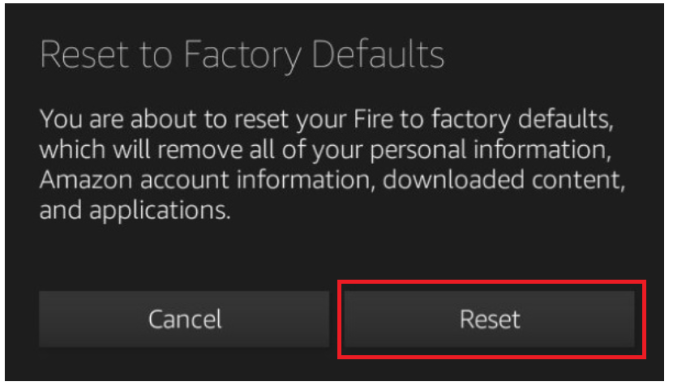Select the red-outlined Reset button
The width and height of the screenshot is (690, 390).
tap(489, 319)
